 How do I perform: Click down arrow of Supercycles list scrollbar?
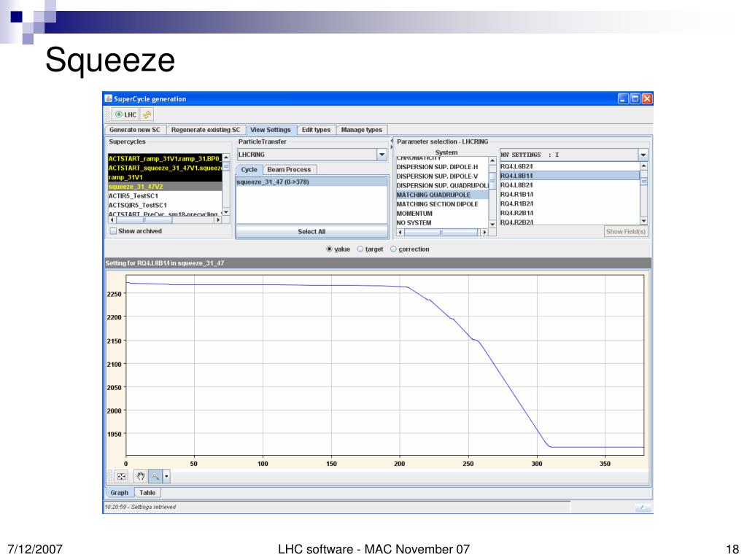[226, 212]
